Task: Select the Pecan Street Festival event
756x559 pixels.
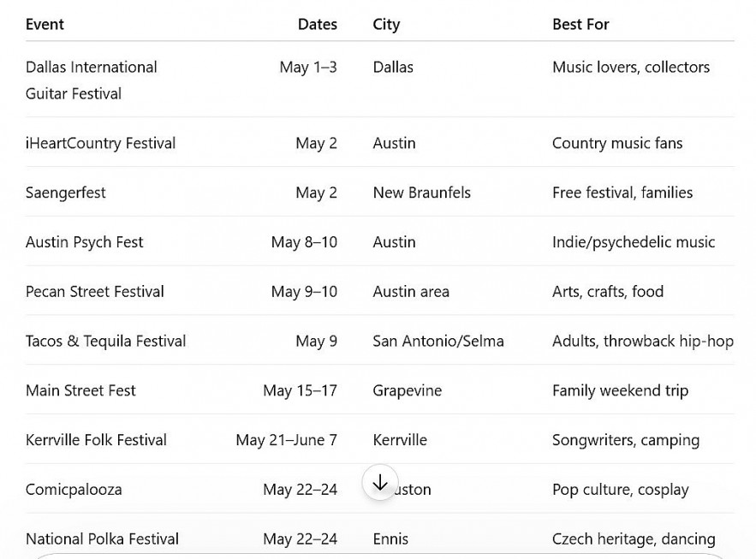Action: pyautogui.click(x=94, y=292)
